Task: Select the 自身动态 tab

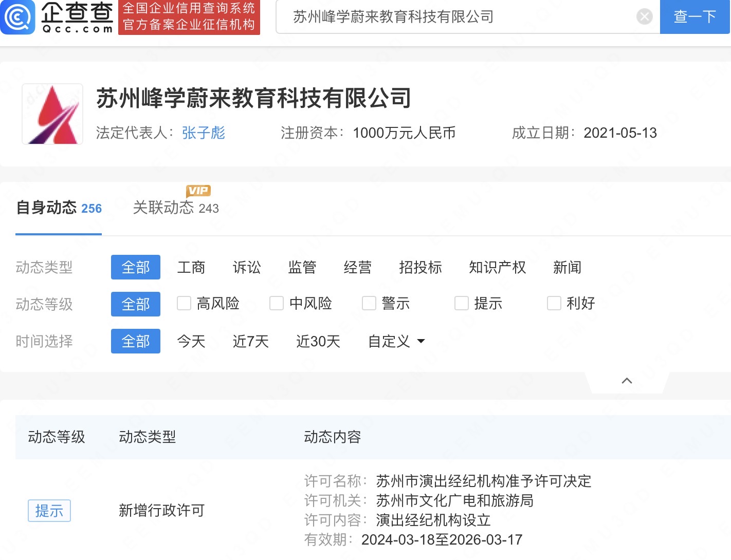Action: (47, 208)
